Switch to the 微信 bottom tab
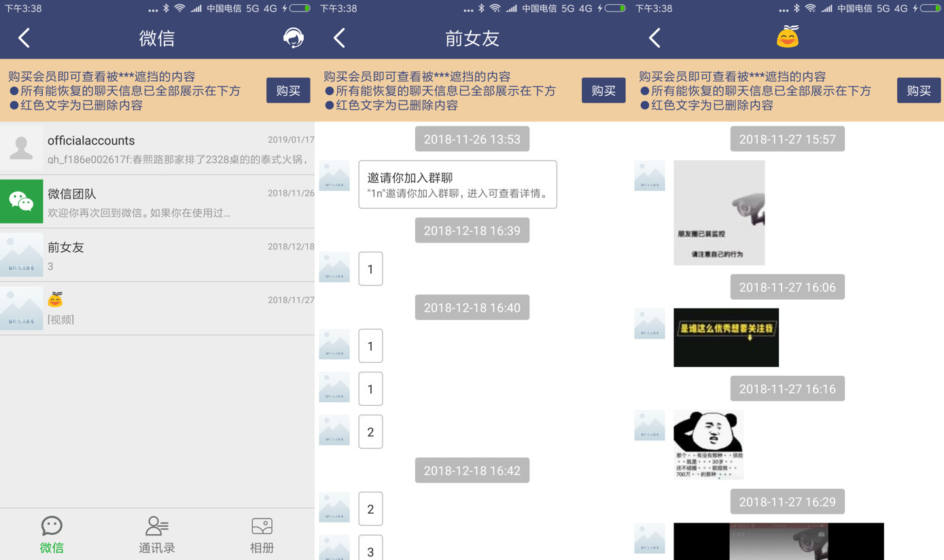Viewport: 944px width, 560px height. click(x=52, y=535)
